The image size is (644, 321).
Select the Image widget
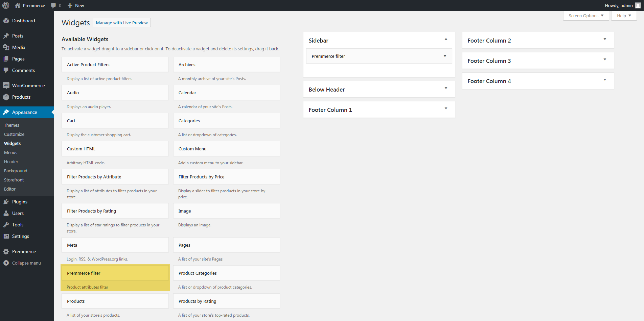pyautogui.click(x=227, y=211)
